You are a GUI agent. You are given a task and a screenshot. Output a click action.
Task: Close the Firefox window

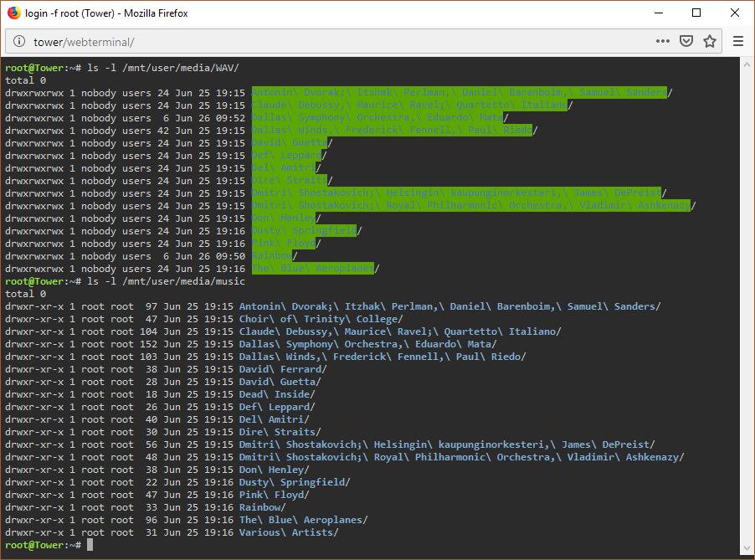[x=734, y=13]
